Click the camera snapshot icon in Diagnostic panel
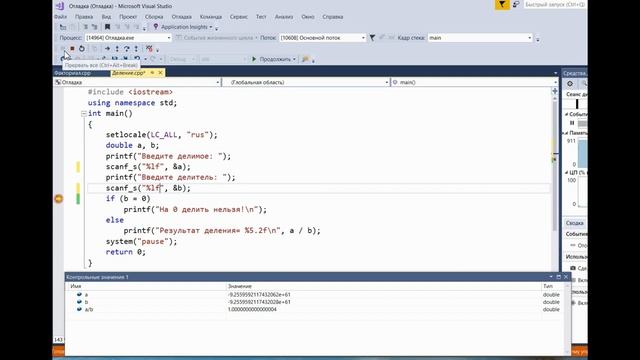The width and height of the screenshot is (640, 360). [x=573, y=268]
